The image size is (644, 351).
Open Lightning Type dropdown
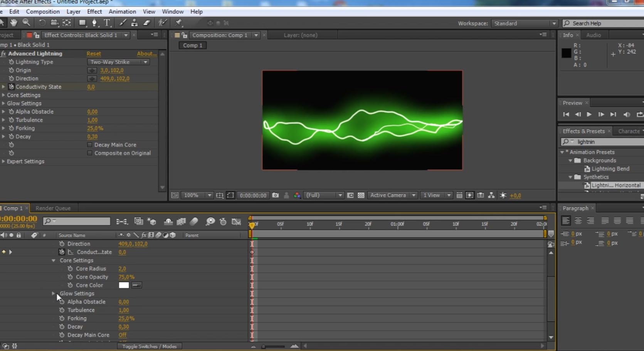pyautogui.click(x=118, y=62)
